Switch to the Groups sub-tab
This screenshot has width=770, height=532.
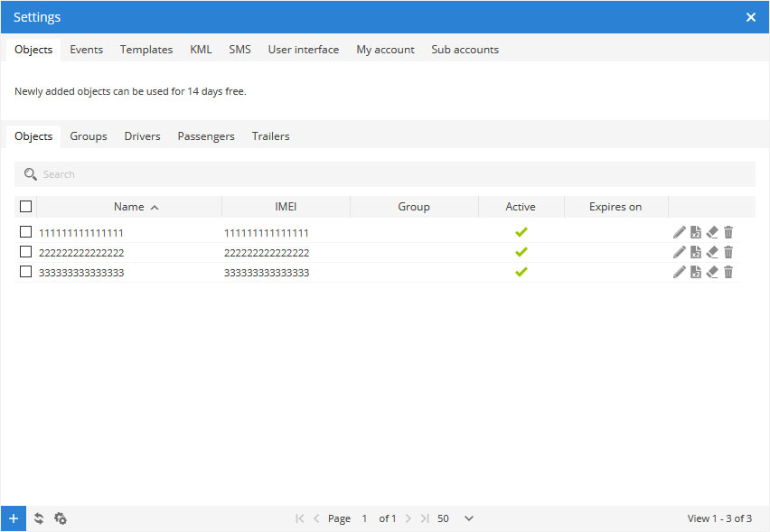89,136
